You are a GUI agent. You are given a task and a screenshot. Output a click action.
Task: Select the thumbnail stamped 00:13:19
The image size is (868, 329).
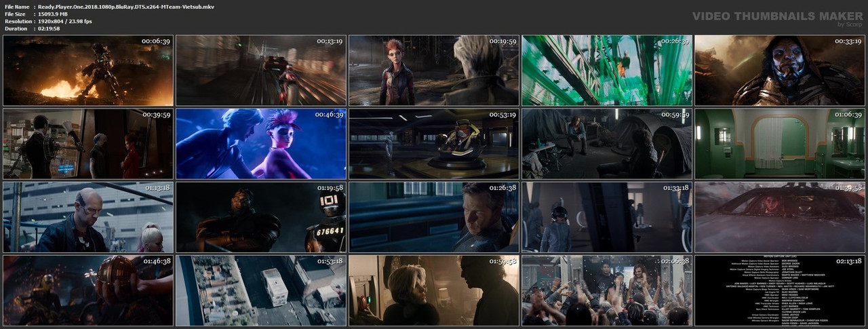pyautogui.click(x=261, y=71)
